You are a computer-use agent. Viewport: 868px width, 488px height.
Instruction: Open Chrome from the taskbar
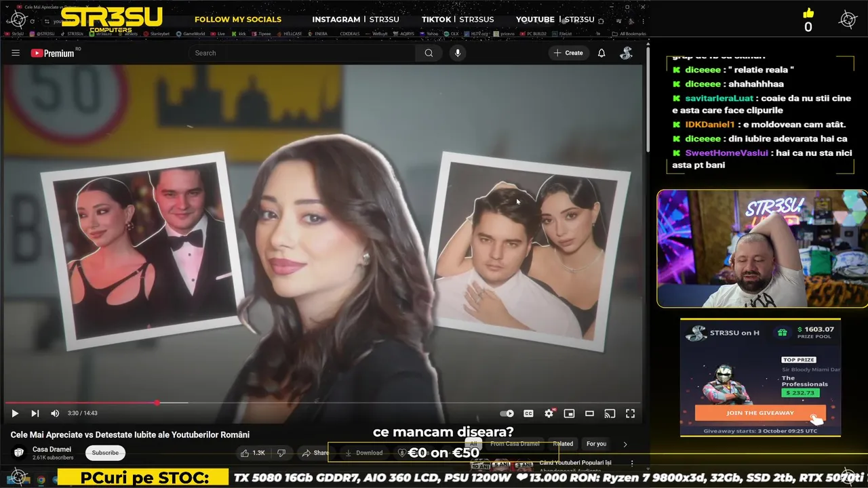41,479
